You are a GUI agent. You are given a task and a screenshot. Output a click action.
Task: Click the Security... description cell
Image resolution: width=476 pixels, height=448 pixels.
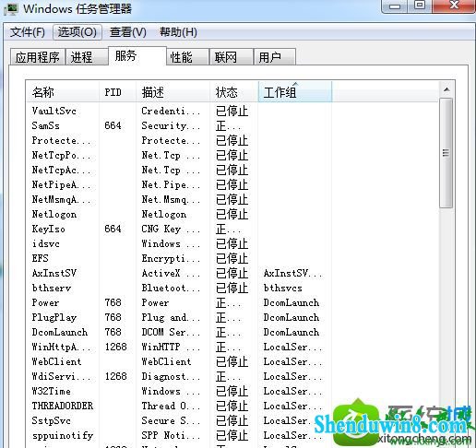point(171,125)
